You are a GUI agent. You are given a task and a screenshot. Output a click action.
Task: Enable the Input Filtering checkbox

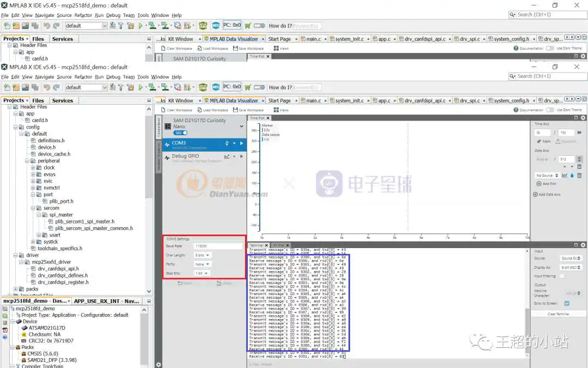(x=562, y=276)
